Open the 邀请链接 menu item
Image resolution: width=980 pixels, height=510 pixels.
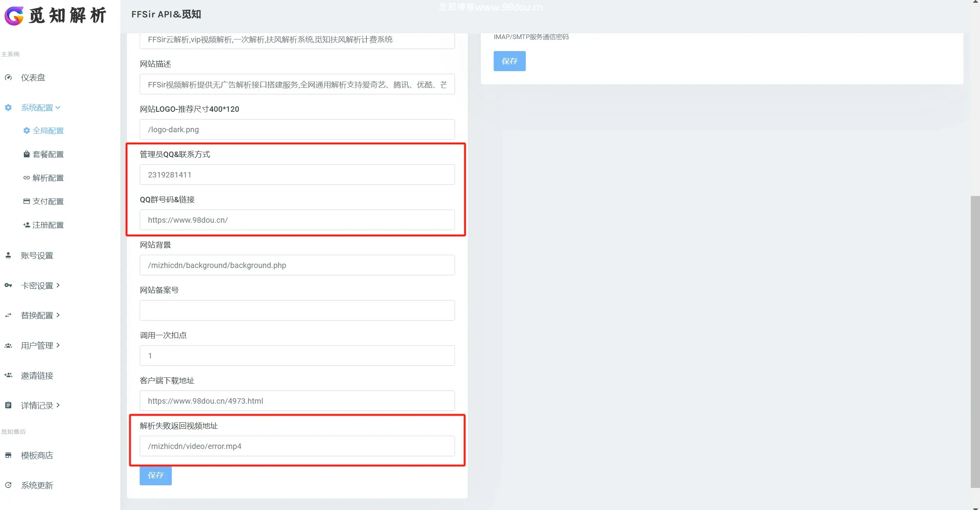click(x=37, y=375)
